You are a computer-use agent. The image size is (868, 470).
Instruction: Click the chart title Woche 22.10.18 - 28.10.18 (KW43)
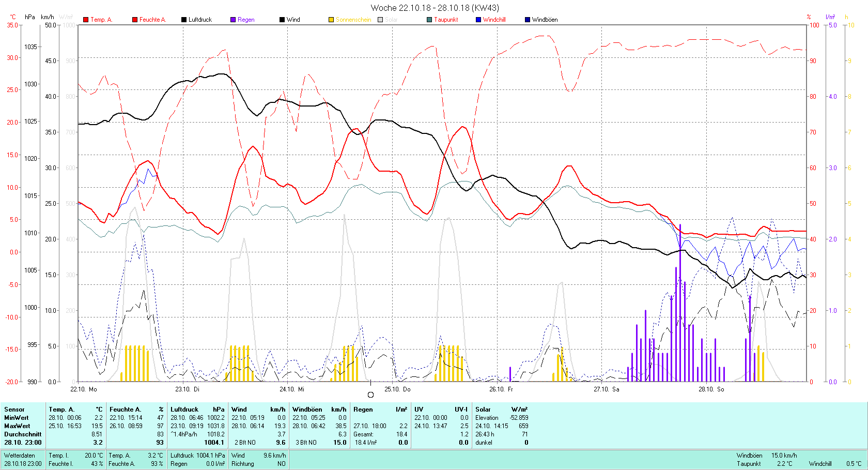435,8
